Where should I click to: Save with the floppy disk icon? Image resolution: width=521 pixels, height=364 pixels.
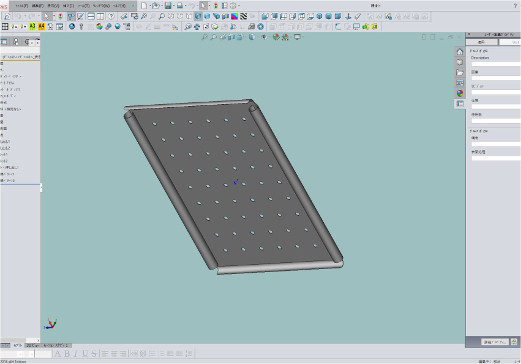click(x=168, y=6)
